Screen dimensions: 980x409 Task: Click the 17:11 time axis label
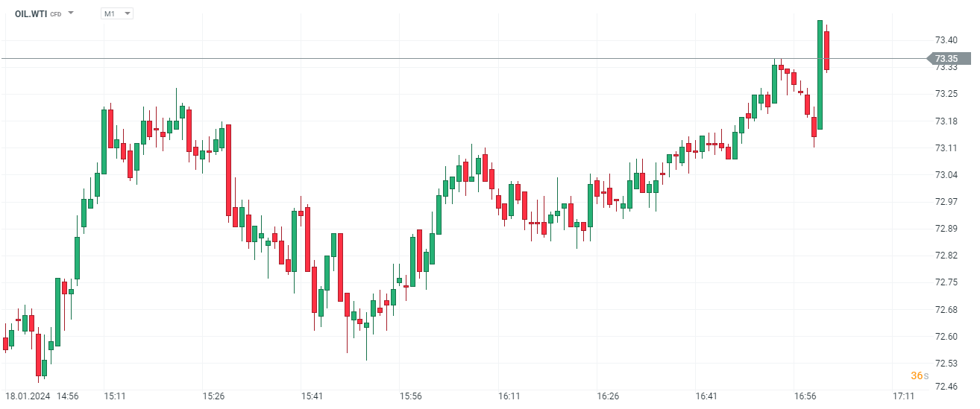pyautogui.click(x=905, y=396)
